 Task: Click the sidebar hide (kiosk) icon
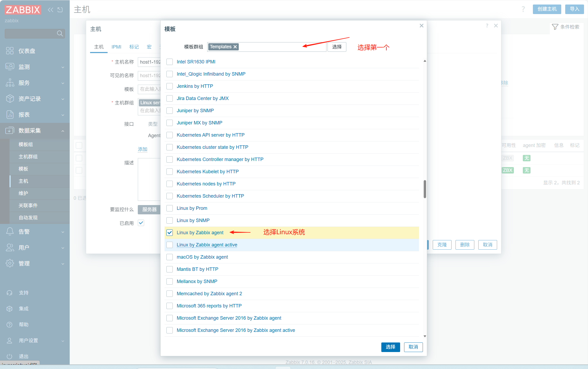60,10
